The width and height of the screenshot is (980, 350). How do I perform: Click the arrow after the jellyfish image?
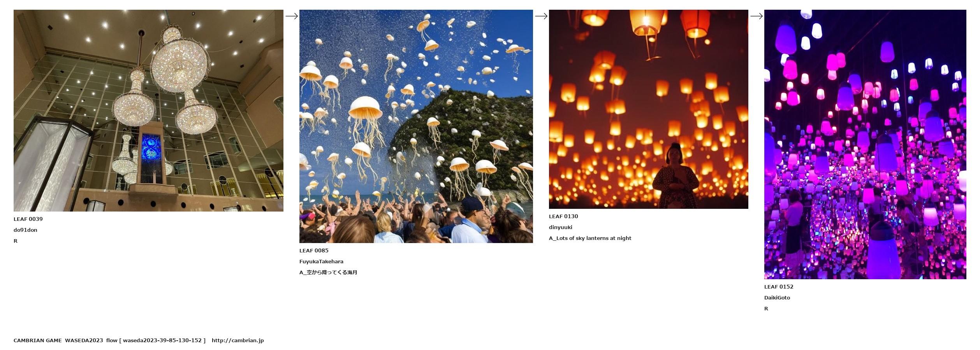click(541, 16)
